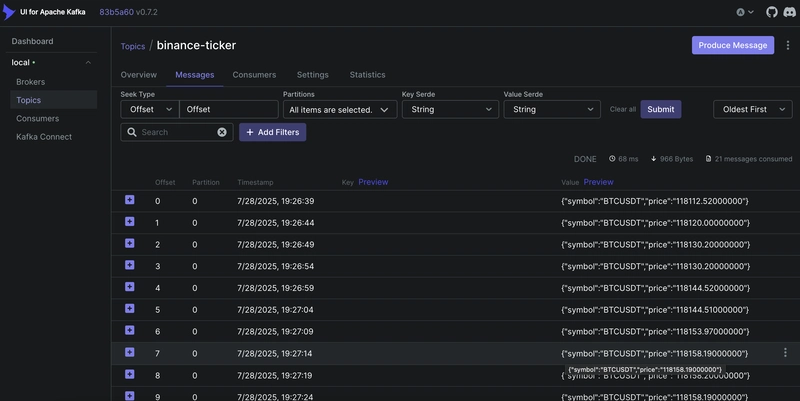Expand message row with offset 1
This screenshot has height=401, width=800.
[130, 222]
